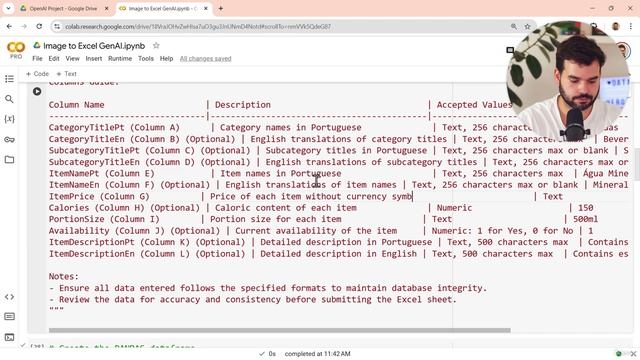640x360 pixels.
Task: Click the ItemNameEn (Column F) line
Action: point(338,185)
